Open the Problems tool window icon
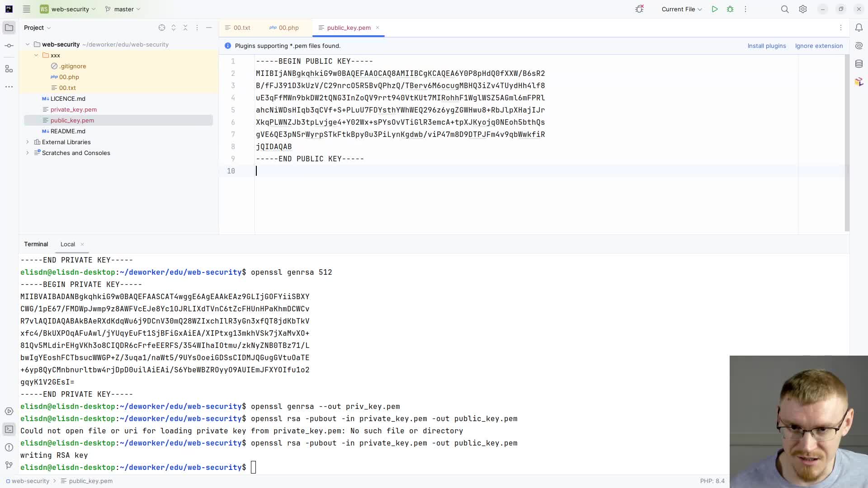Viewport: 868px width, 488px height. 9,447
